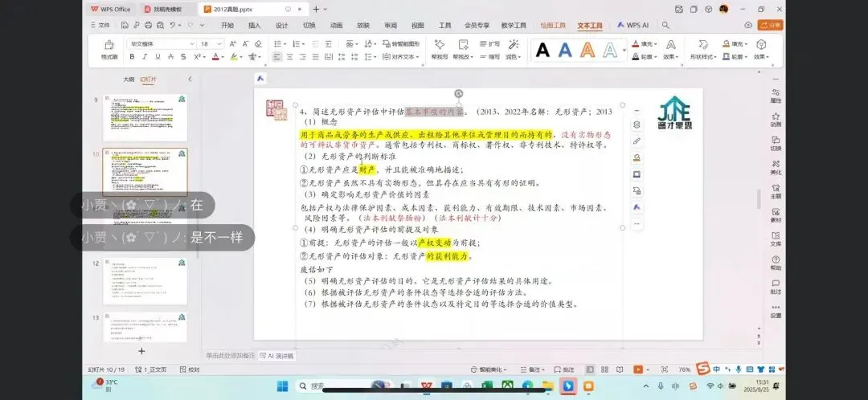Select the black A text style preset
This screenshot has width=868, height=400.
[x=542, y=50]
